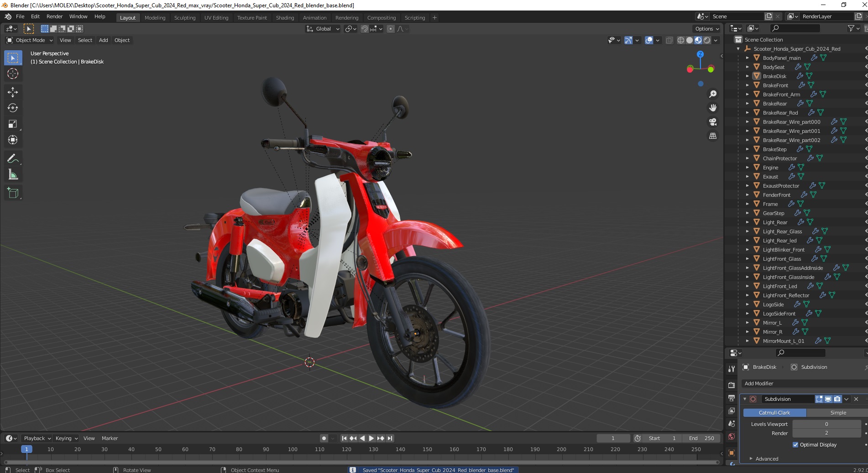Viewport: 868px width, 473px height.
Task: Open the viewport Add menu
Action: pyautogui.click(x=104, y=40)
